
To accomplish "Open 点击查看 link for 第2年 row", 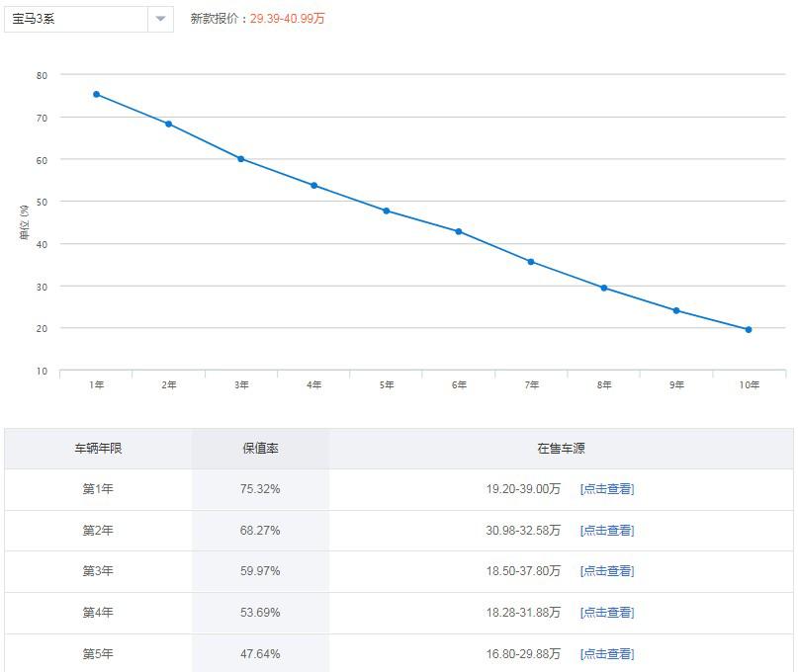I will [x=607, y=531].
